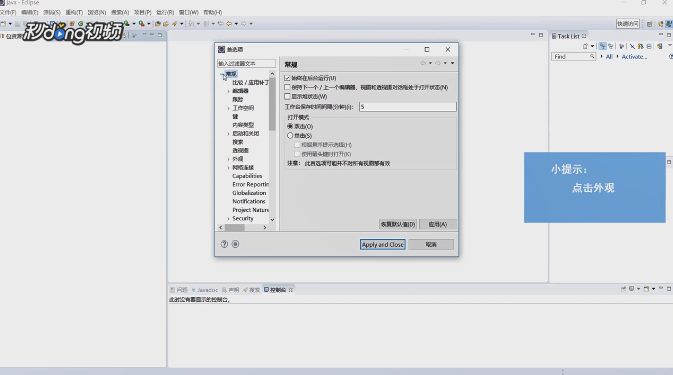Toggle the 保持下一个/上一个编辑器 (N) checkbox

pyautogui.click(x=287, y=87)
